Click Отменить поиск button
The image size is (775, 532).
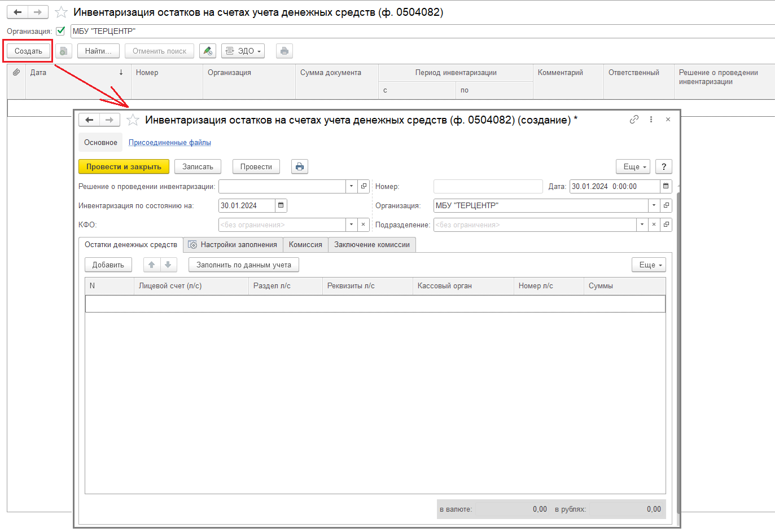pos(159,51)
